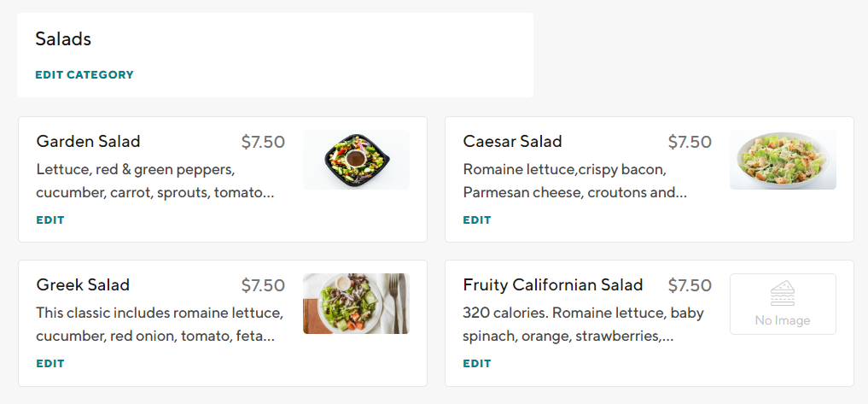Select the Caesar Salad item title
The width and height of the screenshot is (868, 404).
point(513,142)
